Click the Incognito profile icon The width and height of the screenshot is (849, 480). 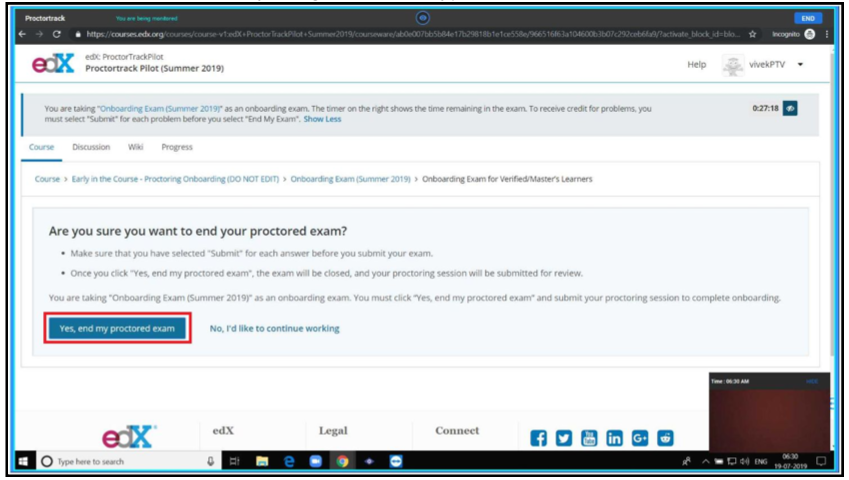coord(809,34)
